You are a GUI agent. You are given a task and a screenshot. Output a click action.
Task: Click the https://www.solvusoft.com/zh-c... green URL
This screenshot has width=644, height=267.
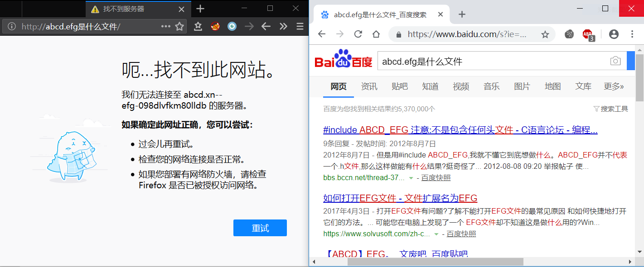pyautogui.click(x=377, y=234)
